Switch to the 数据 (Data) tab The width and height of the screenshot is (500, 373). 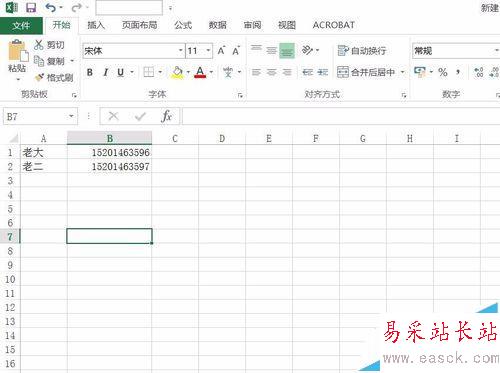click(x=218, y=25)
